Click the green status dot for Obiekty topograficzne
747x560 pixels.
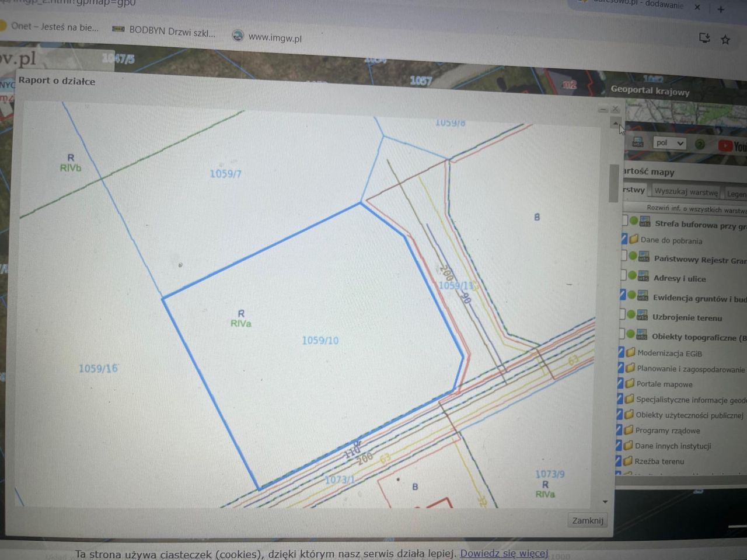[630, 334]
